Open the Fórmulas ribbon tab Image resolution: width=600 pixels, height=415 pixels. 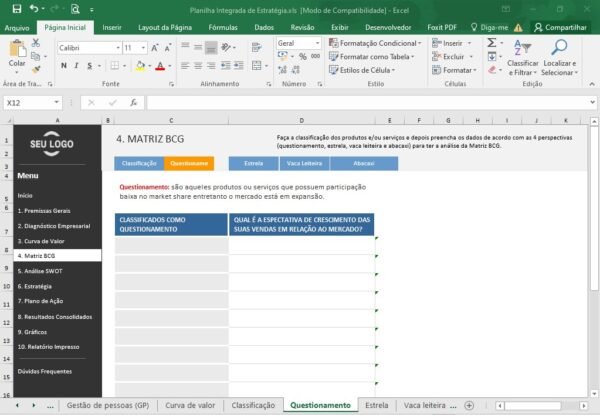pos(223,28)
